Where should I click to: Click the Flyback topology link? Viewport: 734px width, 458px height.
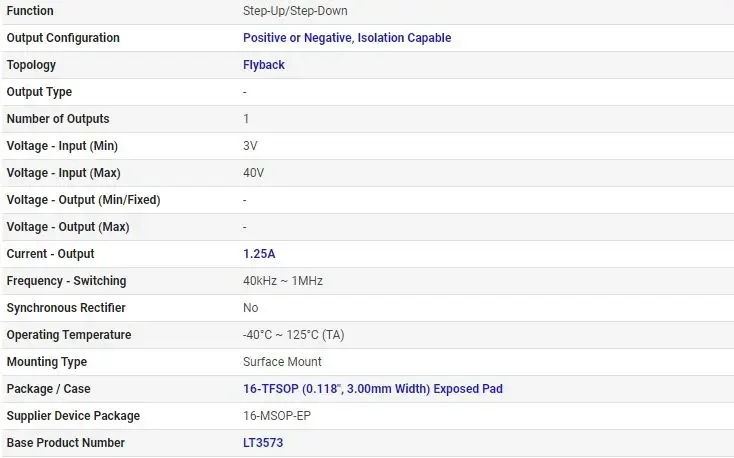(x=264, y=65)
